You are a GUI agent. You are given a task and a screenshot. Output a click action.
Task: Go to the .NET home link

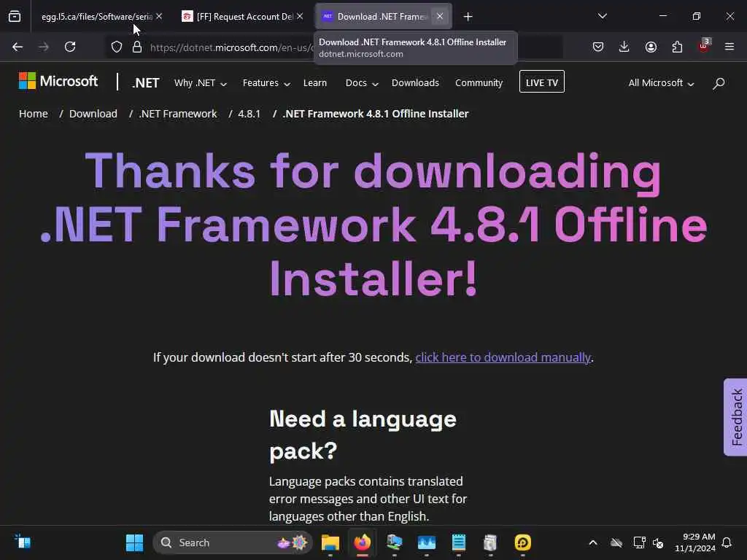[146, 83]
